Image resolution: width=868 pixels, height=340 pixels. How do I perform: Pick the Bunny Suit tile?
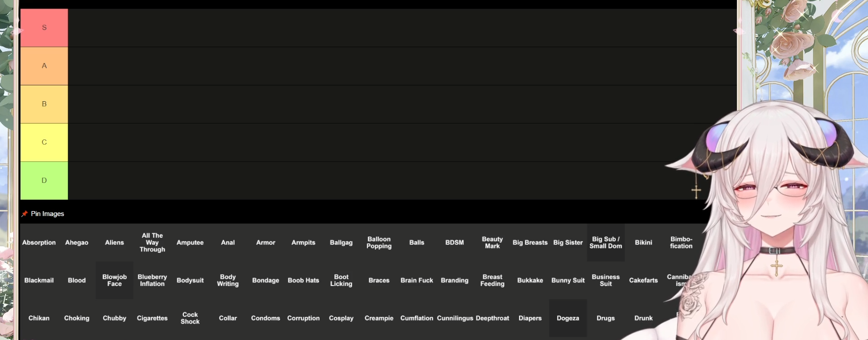pos(568,280)
